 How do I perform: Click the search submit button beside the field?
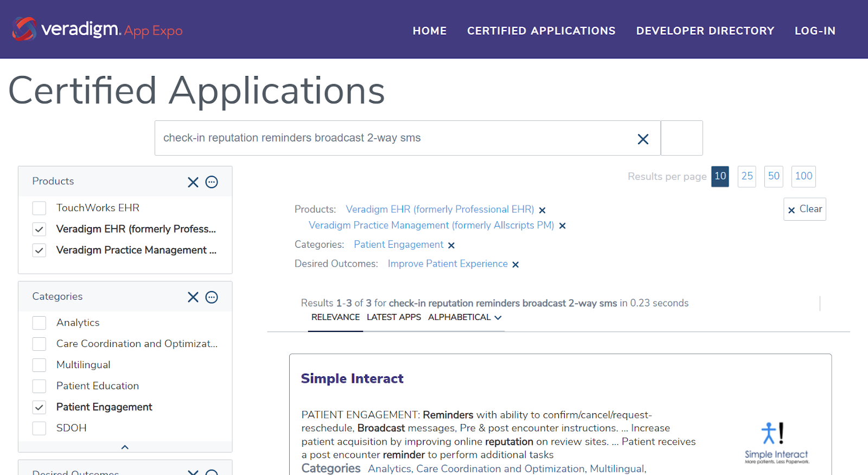coord(682,138)
